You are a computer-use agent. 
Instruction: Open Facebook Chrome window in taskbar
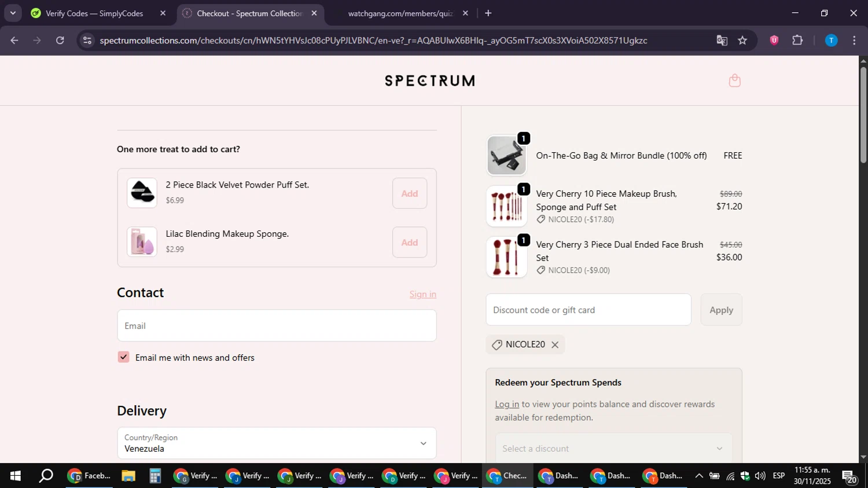[x=89, y=476]
